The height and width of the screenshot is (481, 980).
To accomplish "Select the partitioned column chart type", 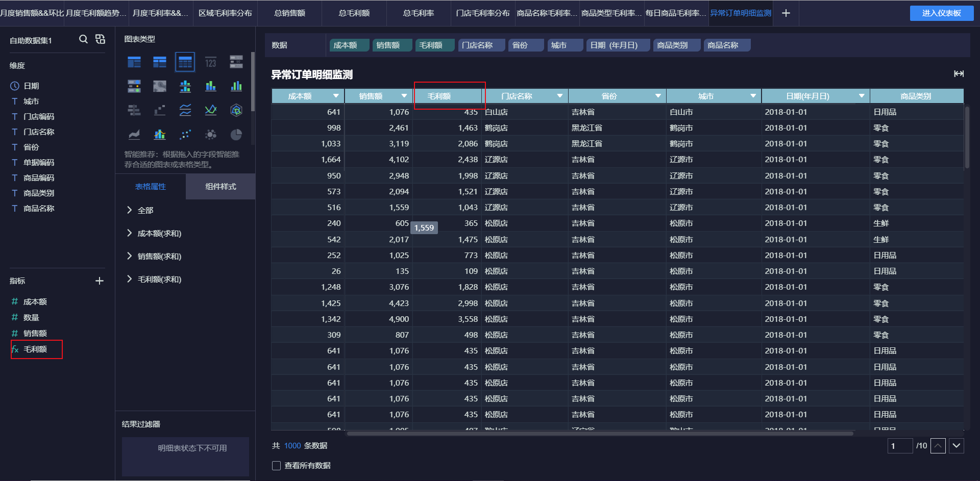I will pyautogui.click(x=185, y=86).
